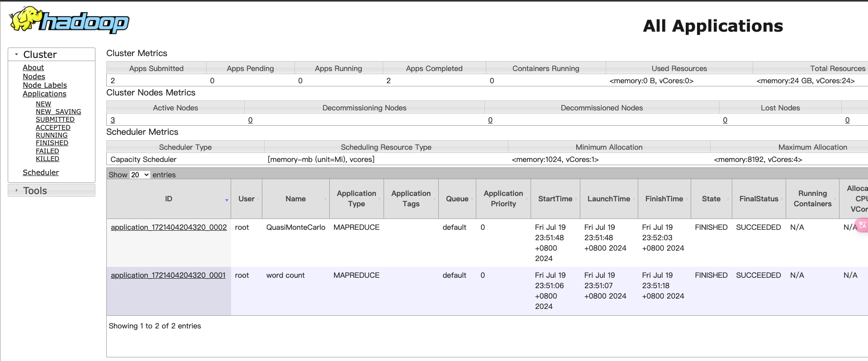Image resolution: width=868 pixels, height=361 pixels.
Task: Open application_1721404204320_0002 details
Action: tap(169, 227)
